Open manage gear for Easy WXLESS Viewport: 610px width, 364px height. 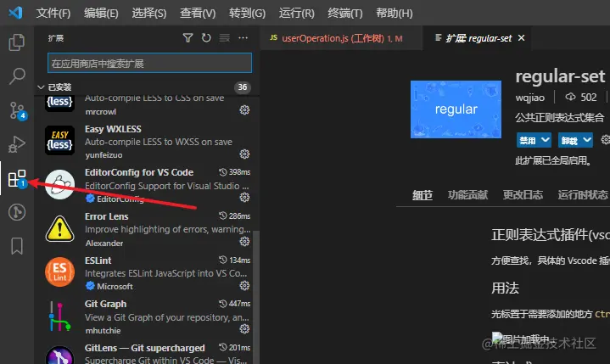pyautogui.click(x=244, y=154)
